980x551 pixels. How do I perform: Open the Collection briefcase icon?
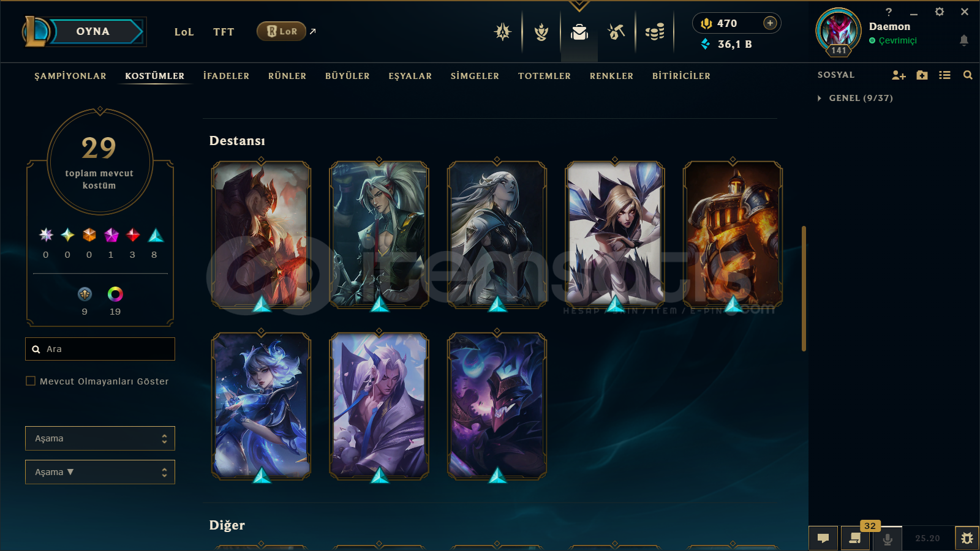point(579,32)
